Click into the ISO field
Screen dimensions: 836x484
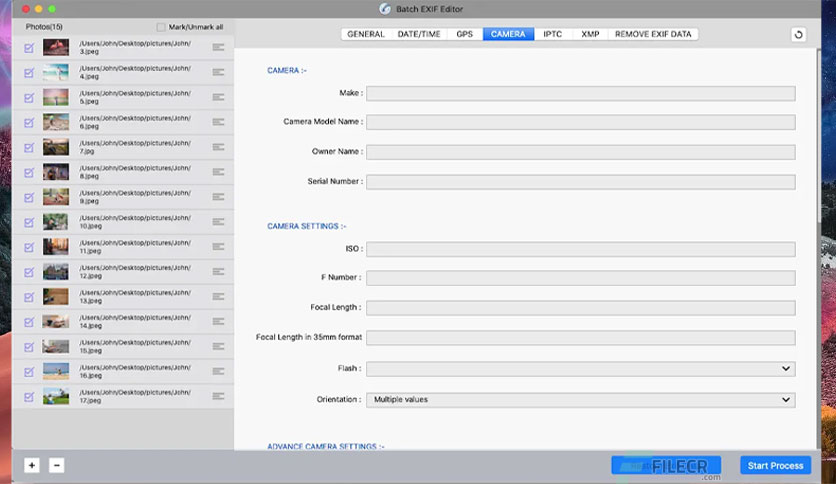tap(581, 249)
